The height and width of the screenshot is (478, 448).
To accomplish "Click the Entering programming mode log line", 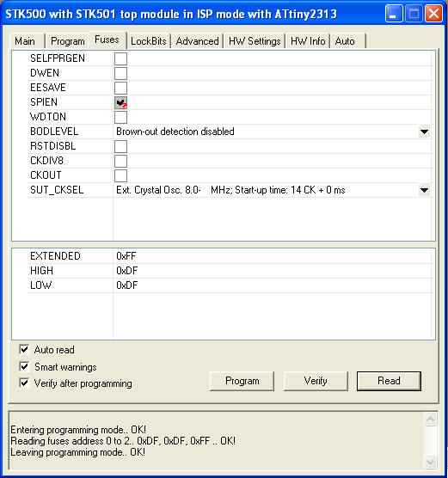I will click(78, 430).
